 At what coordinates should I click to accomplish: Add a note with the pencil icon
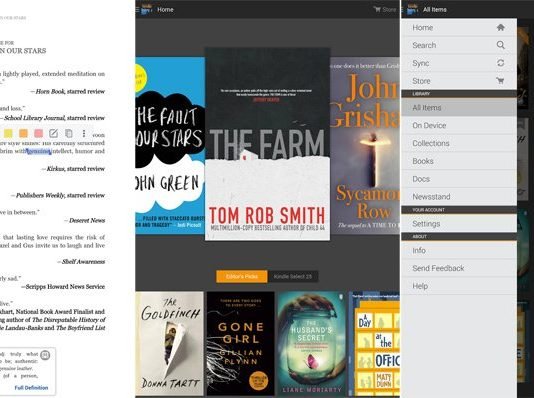pyautogui.click(x=53, y=133)
